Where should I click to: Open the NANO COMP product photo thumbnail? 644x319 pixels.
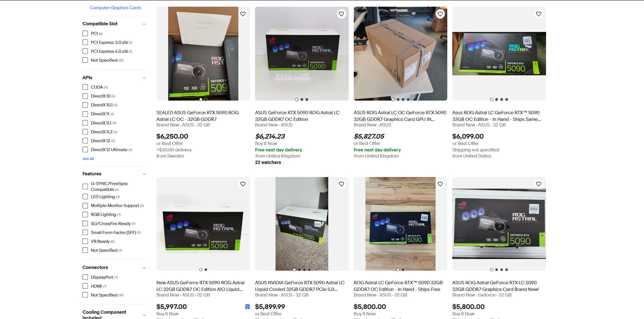pos(302,54)
